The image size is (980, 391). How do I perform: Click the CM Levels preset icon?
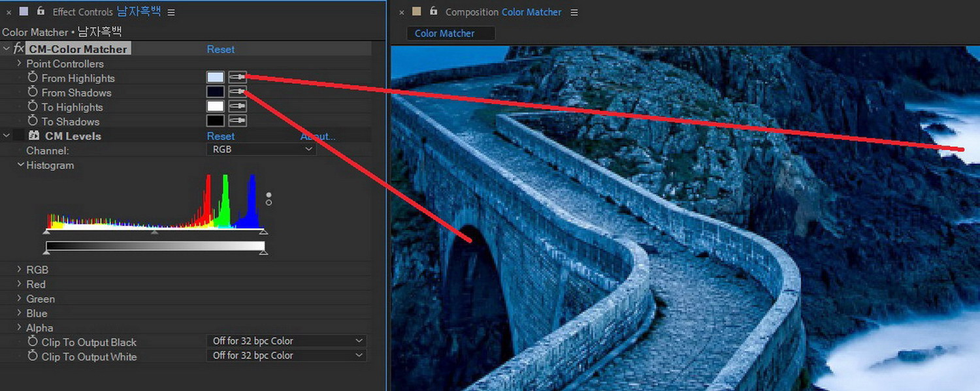click(x=34, y=136)
